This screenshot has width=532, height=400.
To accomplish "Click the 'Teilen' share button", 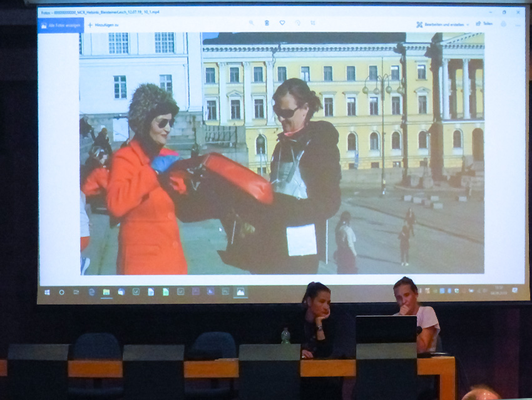I will [484, 24].
